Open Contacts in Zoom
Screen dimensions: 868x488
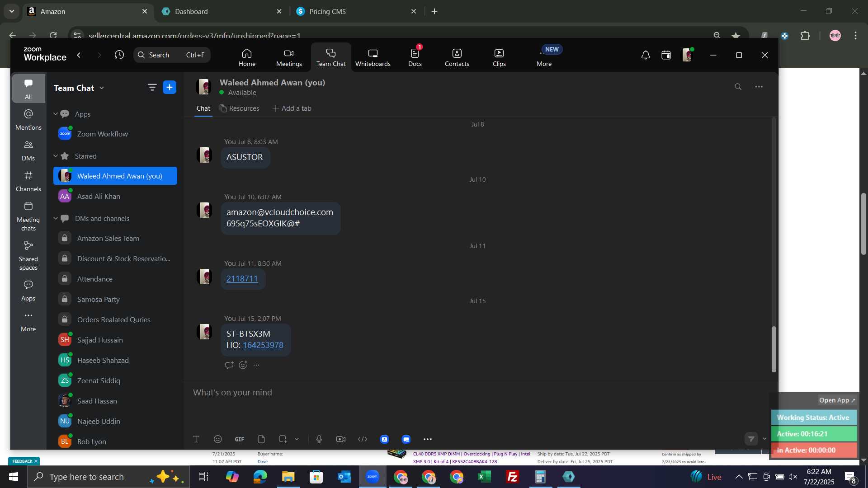click(457, 57)
